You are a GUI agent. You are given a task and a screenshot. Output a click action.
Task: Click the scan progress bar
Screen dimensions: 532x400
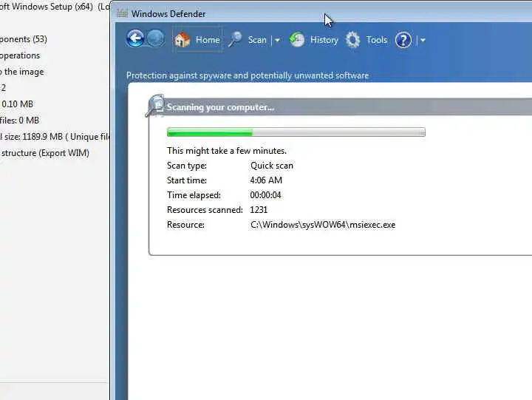pyautogui.click(x=296, y=132)
